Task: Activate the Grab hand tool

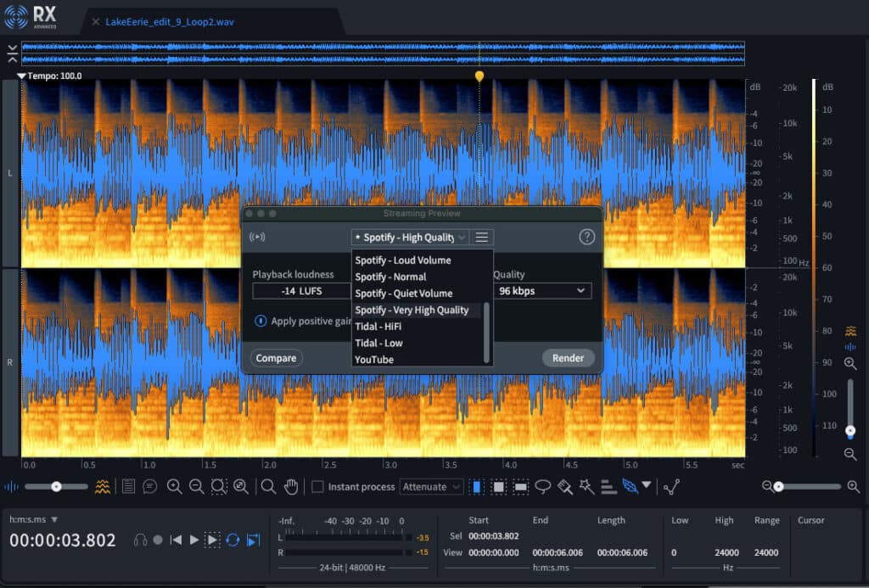Action: [x=290, y=486]
